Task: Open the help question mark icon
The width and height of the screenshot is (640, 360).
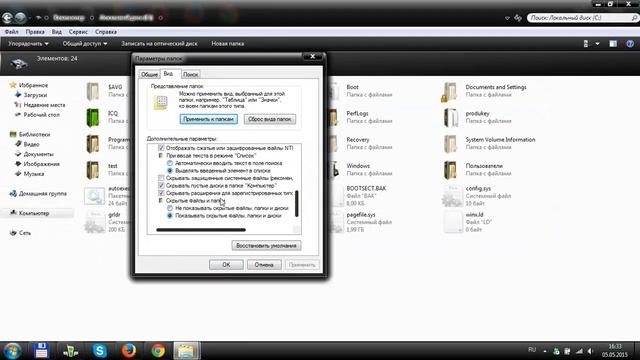Action: click(x=630, y=44)
